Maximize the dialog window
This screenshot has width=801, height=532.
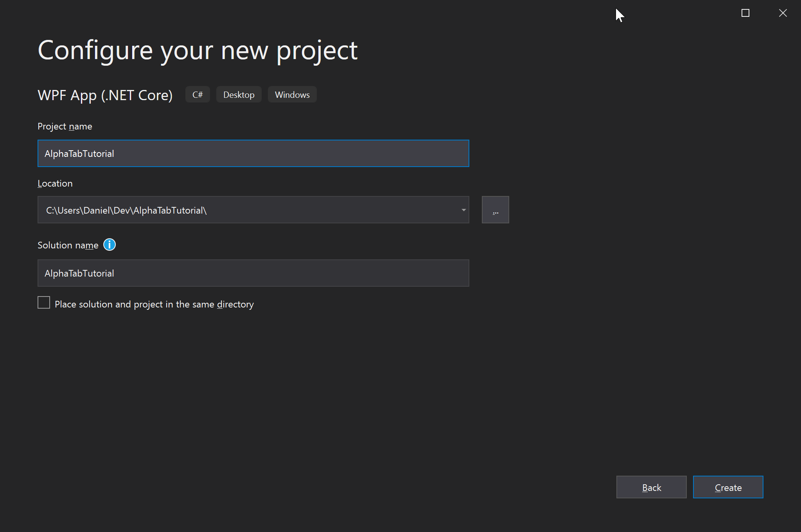click(x=745, y=13)
